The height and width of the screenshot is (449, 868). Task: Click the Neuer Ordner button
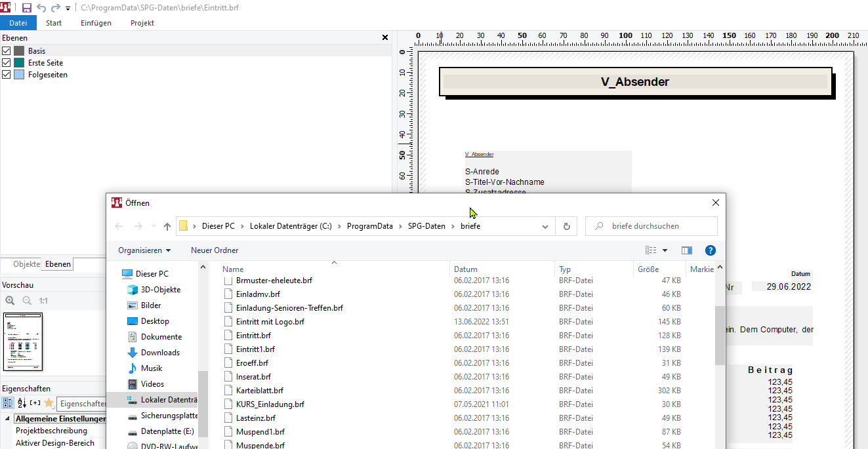pyautogui.click(x=215, y=250)
